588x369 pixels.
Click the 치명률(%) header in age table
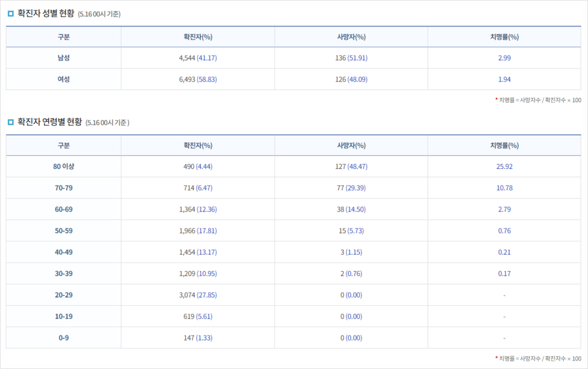pyautogui.click(x=505, y=145)
